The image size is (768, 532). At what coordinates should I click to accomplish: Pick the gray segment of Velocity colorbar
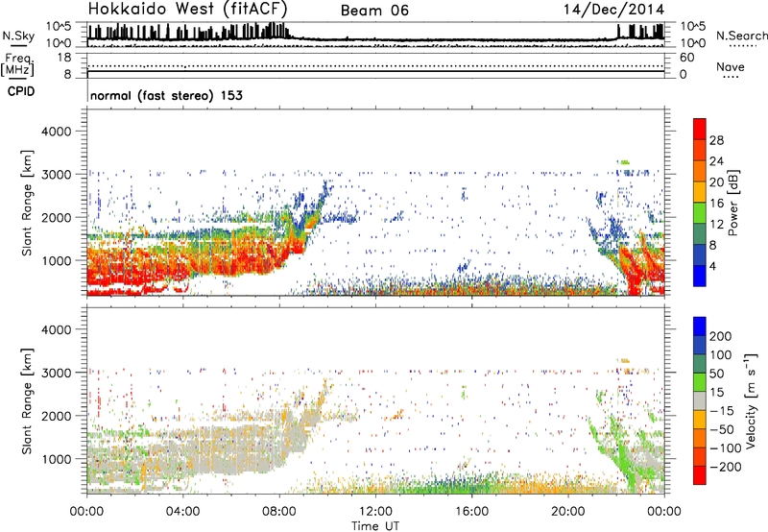(700, 400)
